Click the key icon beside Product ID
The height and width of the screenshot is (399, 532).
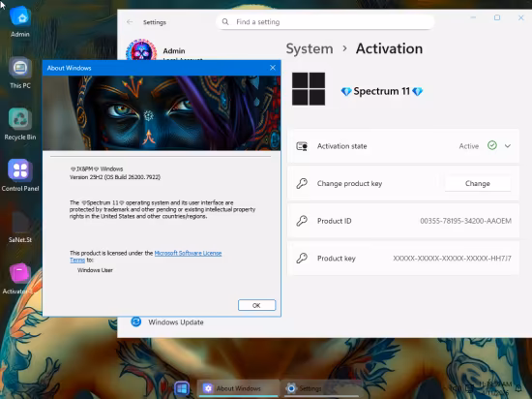pyautogui.click(x=302, y=221)
